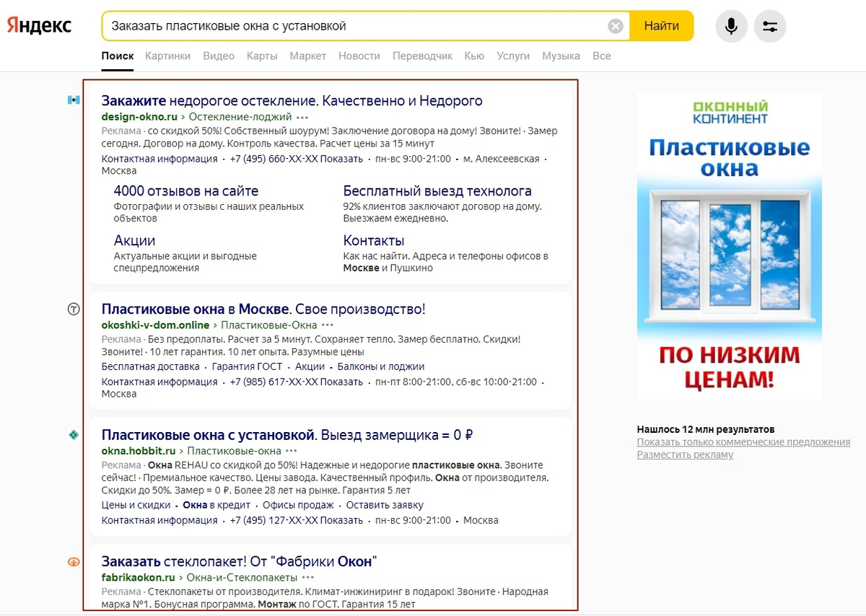Click the м. Алексеевская metro text

click(x=502, y=159)
